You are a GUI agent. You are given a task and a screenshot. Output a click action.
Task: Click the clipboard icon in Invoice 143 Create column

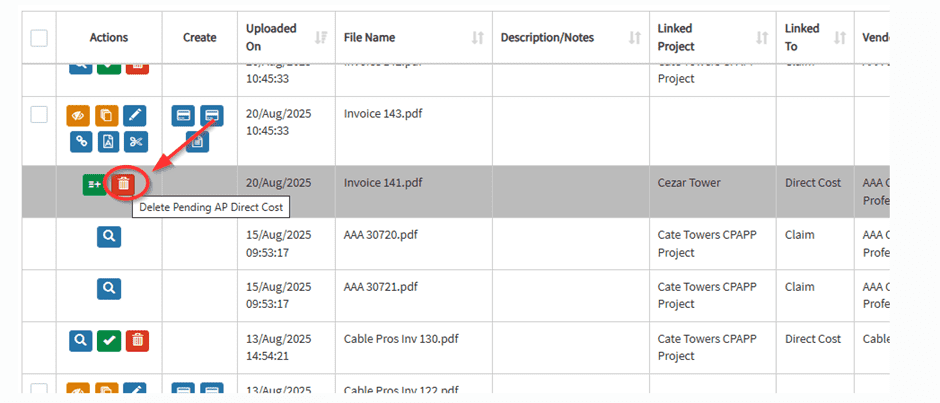(x=198, y=141)
